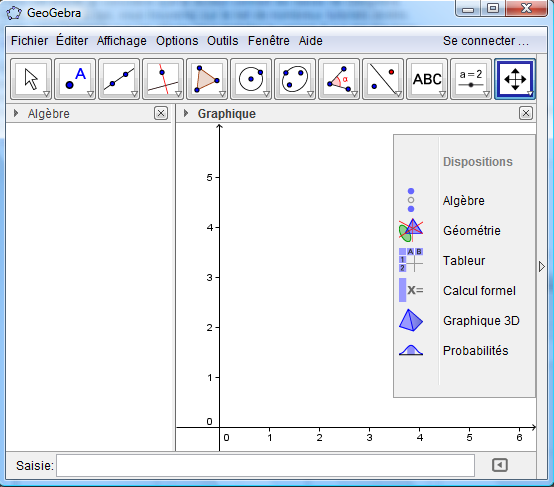This screenshot has height=487, width=554.
Task: Select the Reflect about line tool
Action: [x=383, y=79]
